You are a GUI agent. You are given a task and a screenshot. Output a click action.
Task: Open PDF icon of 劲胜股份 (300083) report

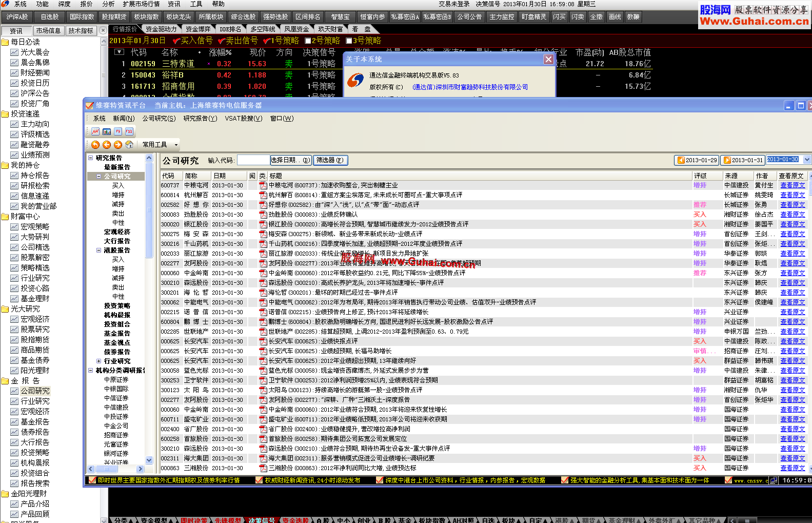tap(263, 215)
